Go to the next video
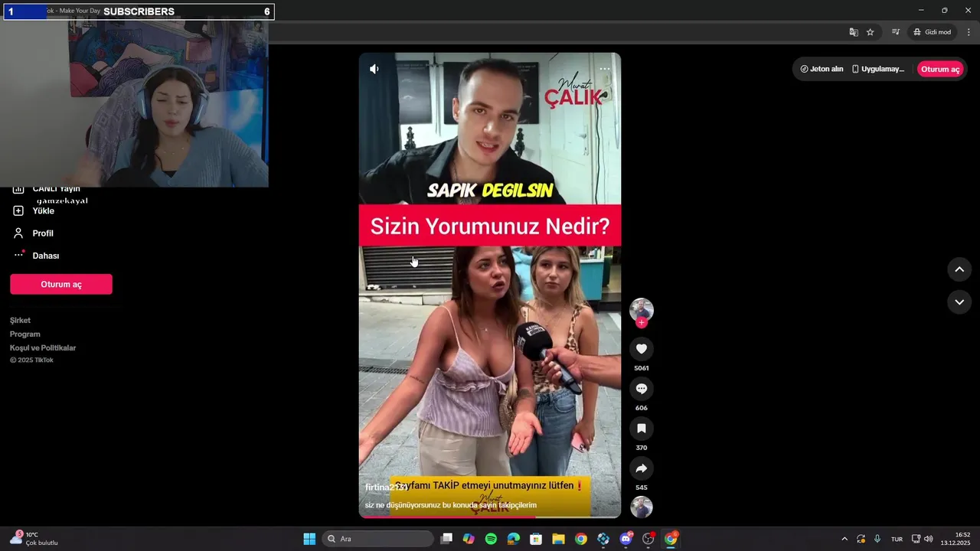Image resolution: width=980 pixels, height=551 pixels. point(959,302)
